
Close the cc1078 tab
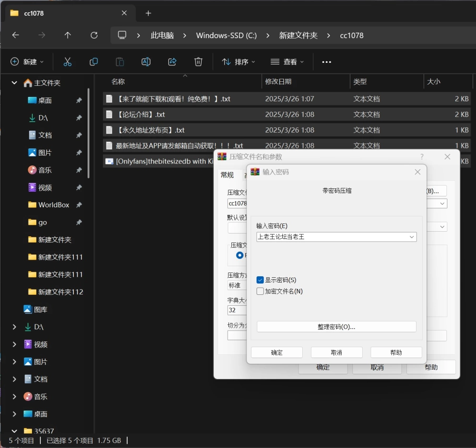coord(124,13)
